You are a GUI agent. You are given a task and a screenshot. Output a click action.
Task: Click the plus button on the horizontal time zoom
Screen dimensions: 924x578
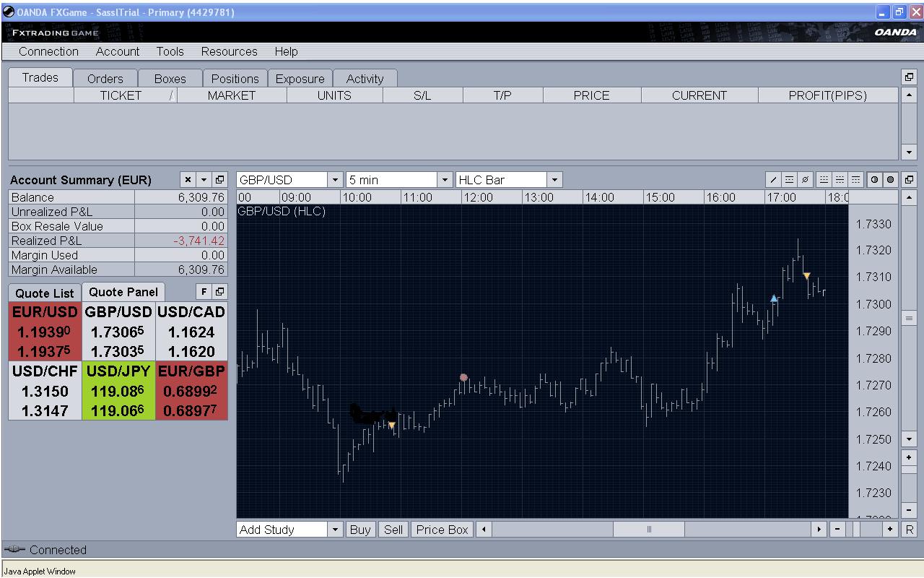890,530
